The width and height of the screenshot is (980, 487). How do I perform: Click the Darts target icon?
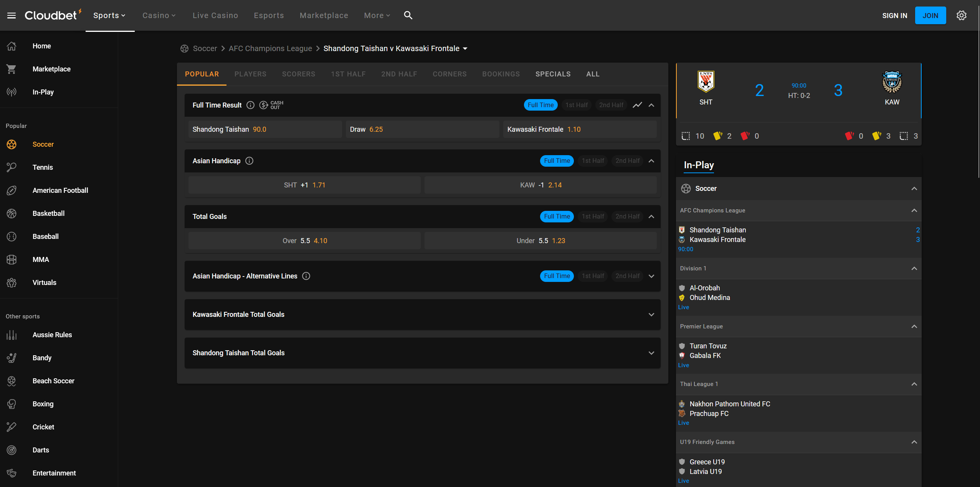(12, 450)
